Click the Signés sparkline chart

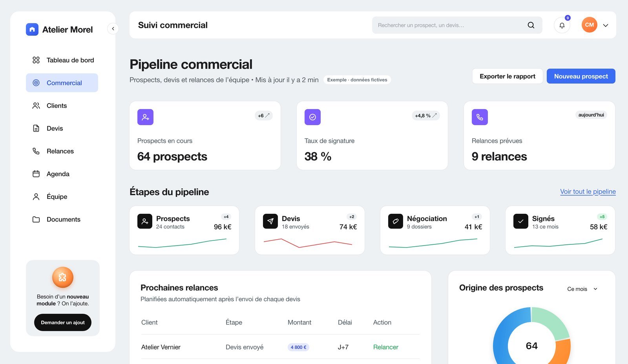click(x=558, y=243)
